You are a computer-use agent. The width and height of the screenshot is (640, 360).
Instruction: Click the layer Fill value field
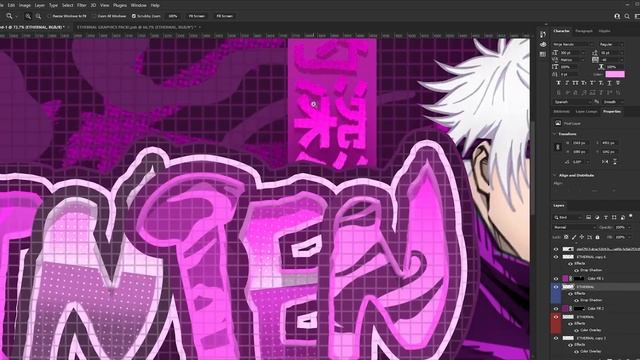click(x=620, y=237)
